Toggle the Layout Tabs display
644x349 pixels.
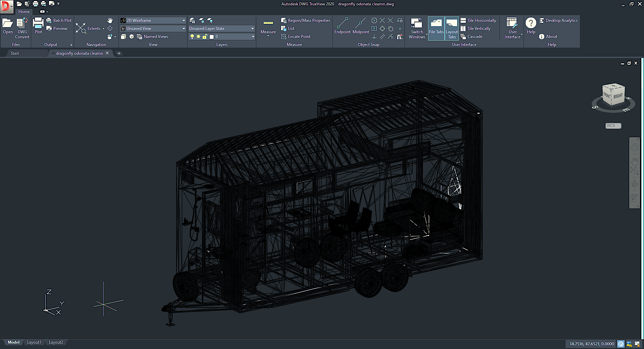(452, 26)
